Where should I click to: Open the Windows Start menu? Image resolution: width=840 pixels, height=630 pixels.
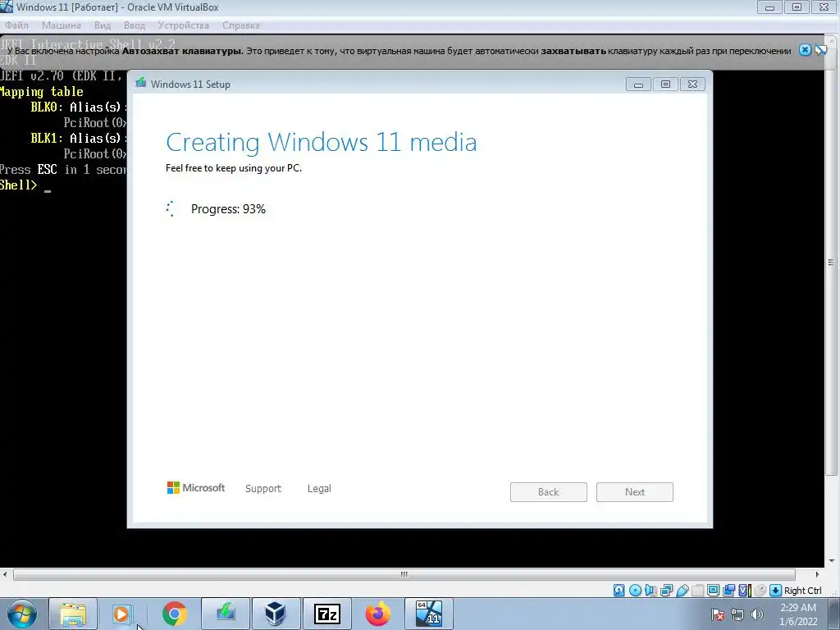pos(22,614)
